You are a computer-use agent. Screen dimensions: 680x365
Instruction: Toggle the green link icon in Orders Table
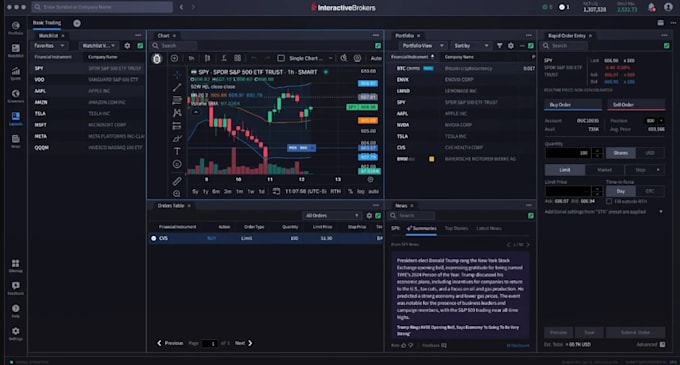[378, 215]
